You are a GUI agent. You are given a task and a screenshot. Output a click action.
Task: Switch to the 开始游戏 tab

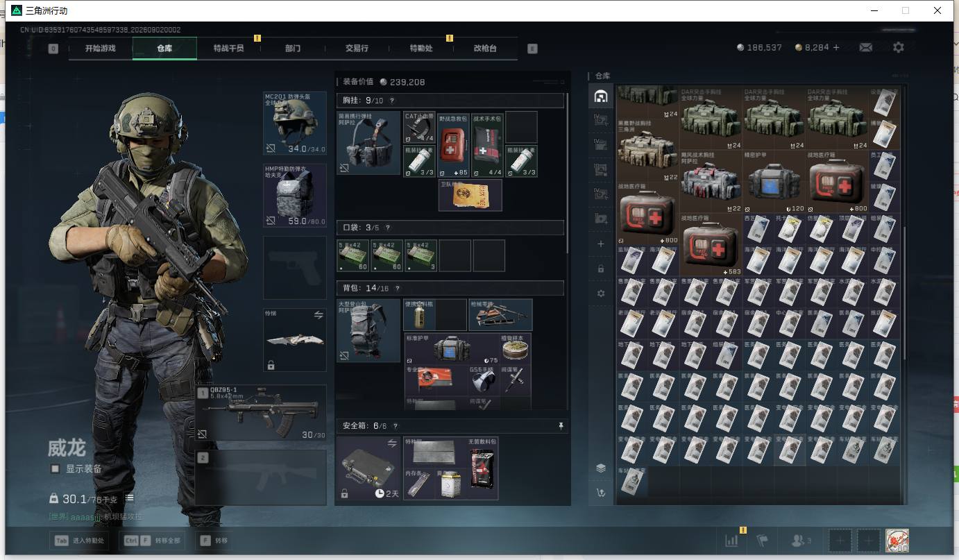point(101,49)
